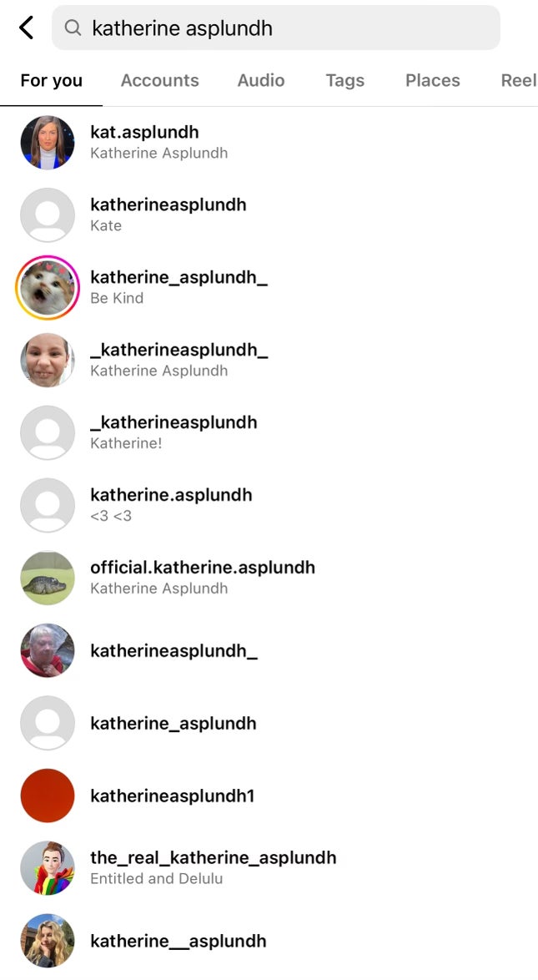The width and height of the screenshot is (538, 980).
Task: Select the For you tab
Action: [51, 81]
